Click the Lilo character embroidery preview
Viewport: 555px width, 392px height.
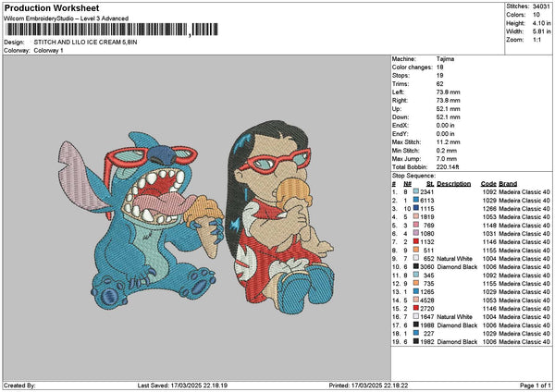click(279, 217)
